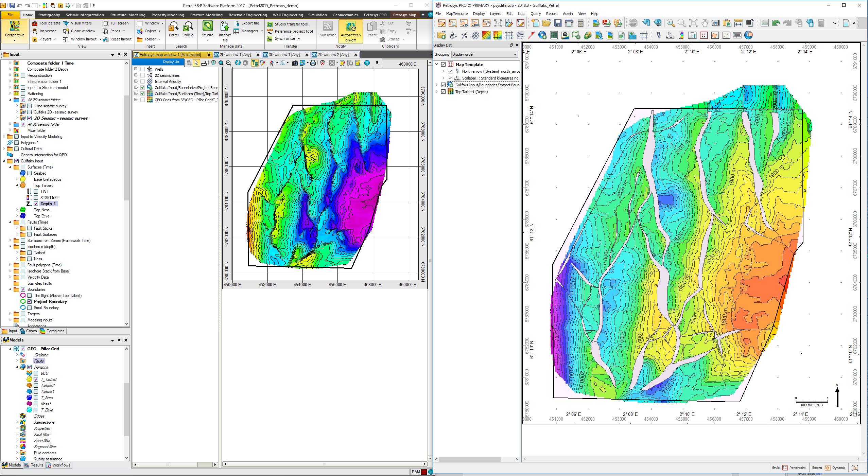Viewport: 868px width, 476px height.
Task: Toggle the Seabed surface checkbox
Action: tap(30, 173)
